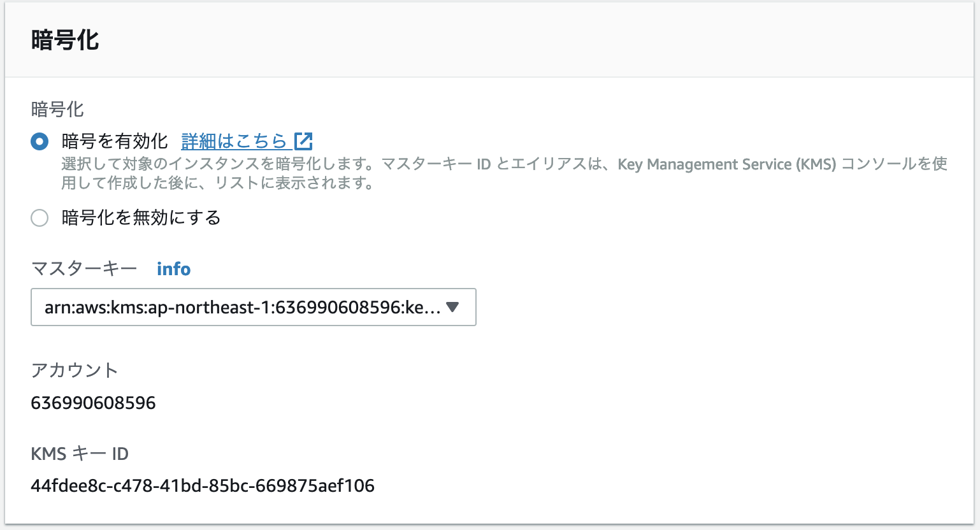Open the マスターキー info link

click(x=174, y=269)
